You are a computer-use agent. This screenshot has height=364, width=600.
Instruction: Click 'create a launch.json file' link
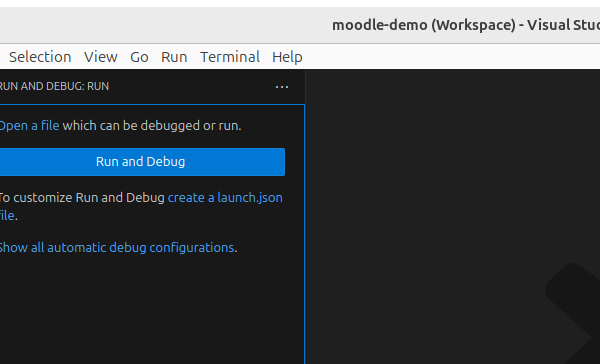225,198
